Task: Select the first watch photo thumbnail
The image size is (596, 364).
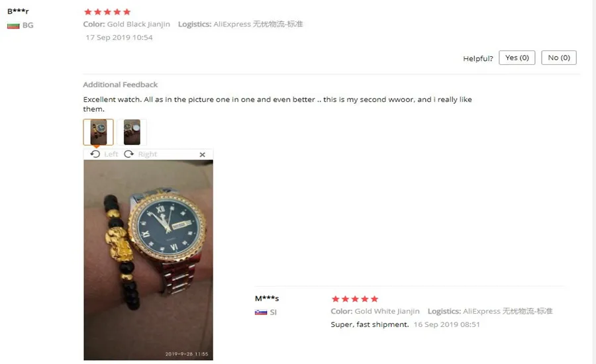Action: pos(99,132)
